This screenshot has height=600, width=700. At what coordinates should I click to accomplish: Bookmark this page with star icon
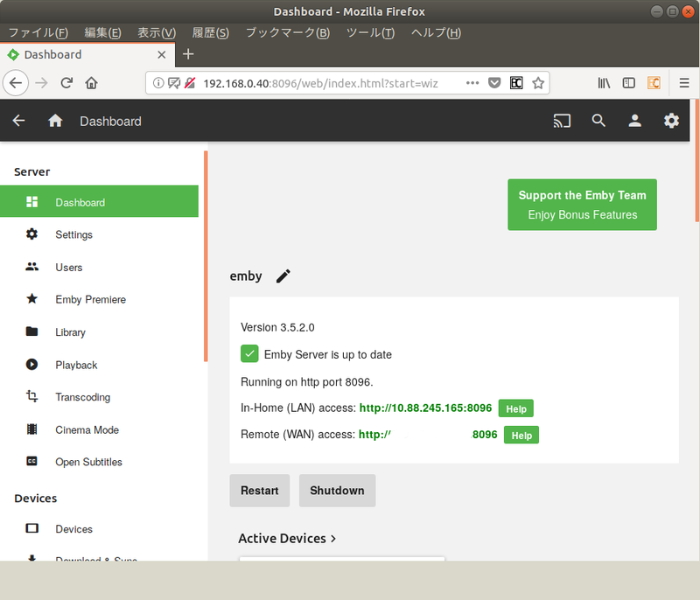click(x=538, y=83)
